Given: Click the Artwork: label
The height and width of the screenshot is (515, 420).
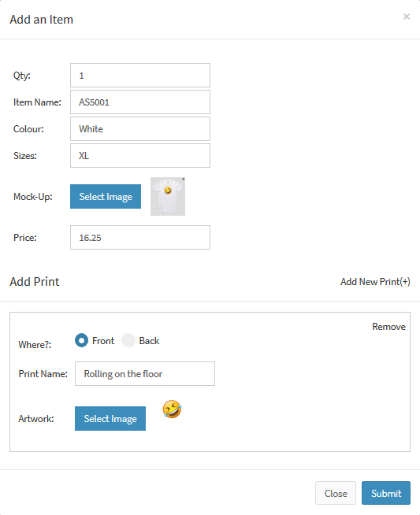Looking at the screenshot, I should tap(36, 419).
